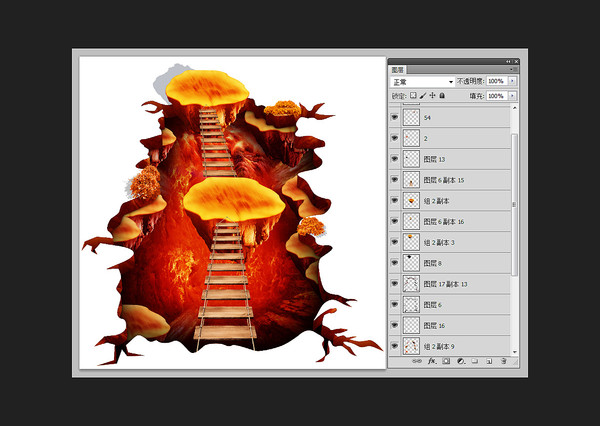Screen dimensions: 600x426
Task: Open the fx layer style icon
Action: click(x=432, y=361)
